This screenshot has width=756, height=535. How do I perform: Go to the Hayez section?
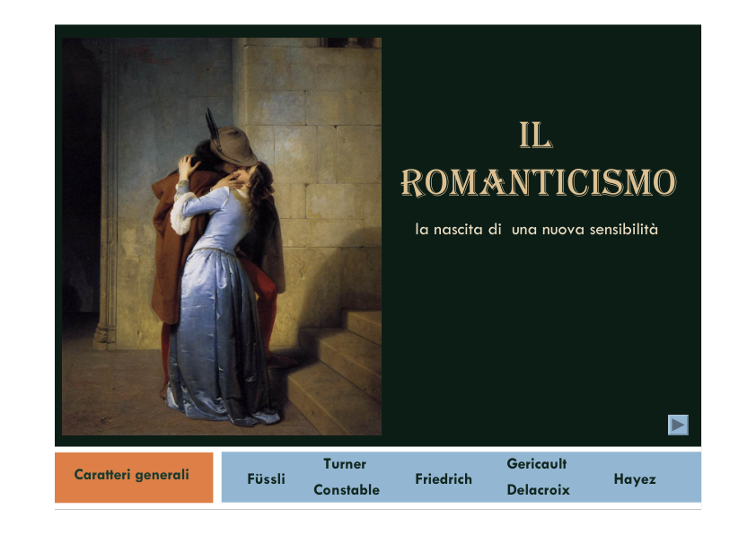(x=635, y=479)
